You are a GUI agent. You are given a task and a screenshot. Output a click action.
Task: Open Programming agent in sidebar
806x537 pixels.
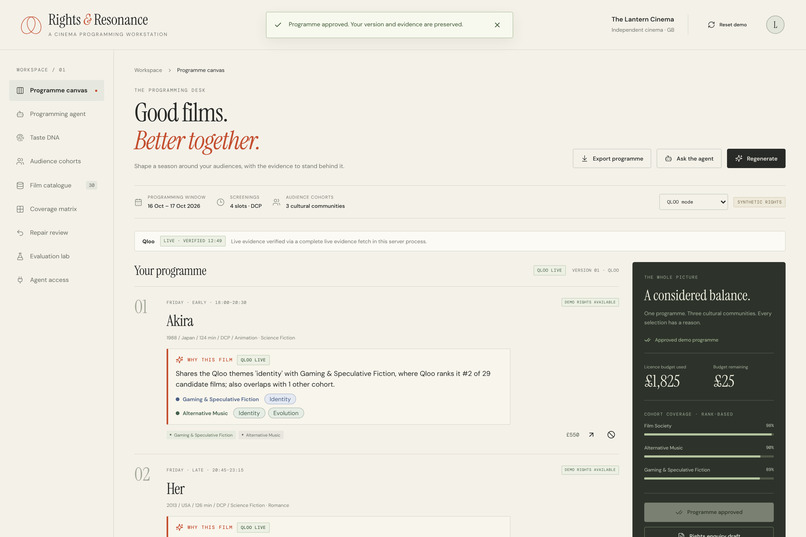point(57,114)
